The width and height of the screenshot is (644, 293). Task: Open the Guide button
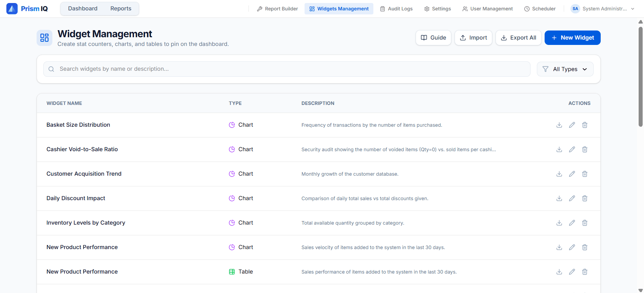(433, 38)
